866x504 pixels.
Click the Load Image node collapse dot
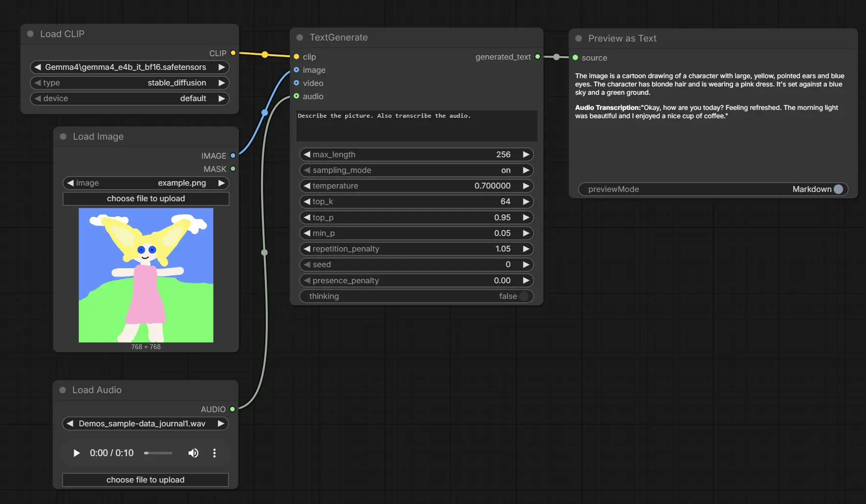click(63, 136)
